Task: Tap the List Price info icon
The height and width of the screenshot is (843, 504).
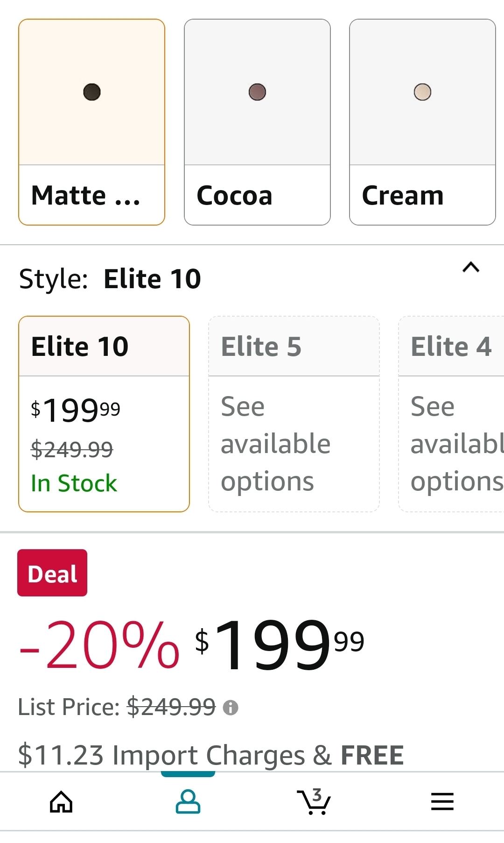Action: point(231,708)
